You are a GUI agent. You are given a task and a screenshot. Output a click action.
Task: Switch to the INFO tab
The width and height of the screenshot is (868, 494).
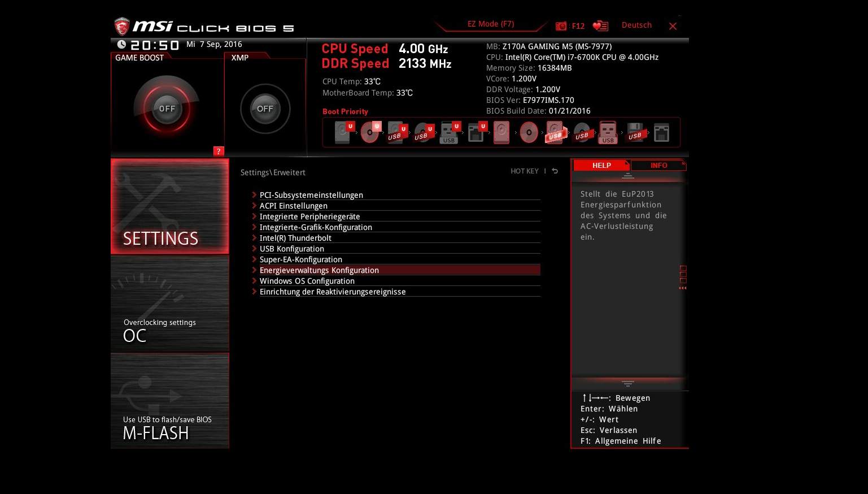658,165
